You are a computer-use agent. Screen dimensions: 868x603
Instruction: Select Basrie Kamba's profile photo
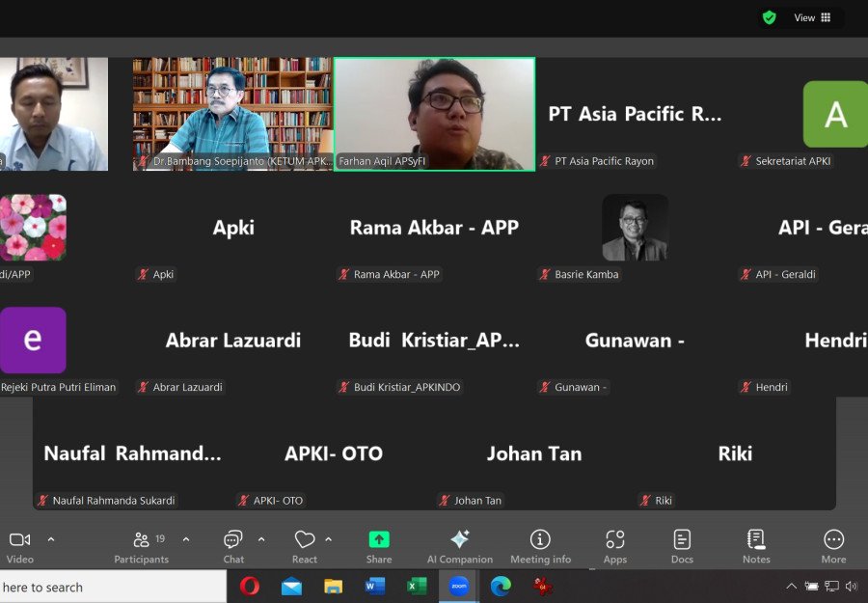[635, 227]
